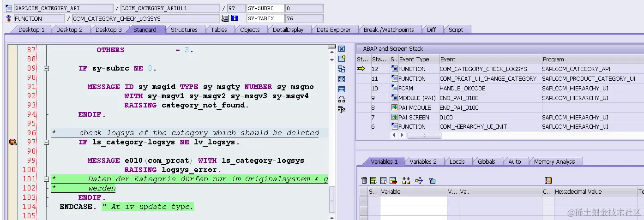This screenshot has width=644, height=220.
Task: Close the source code tool
Action: coord(342,49)
